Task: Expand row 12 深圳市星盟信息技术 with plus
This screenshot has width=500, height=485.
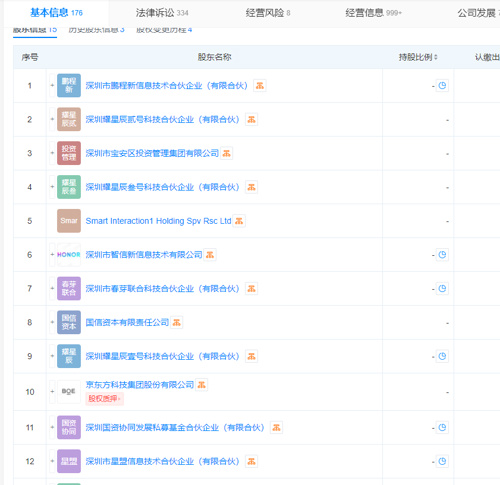Action: click(52, 461)
